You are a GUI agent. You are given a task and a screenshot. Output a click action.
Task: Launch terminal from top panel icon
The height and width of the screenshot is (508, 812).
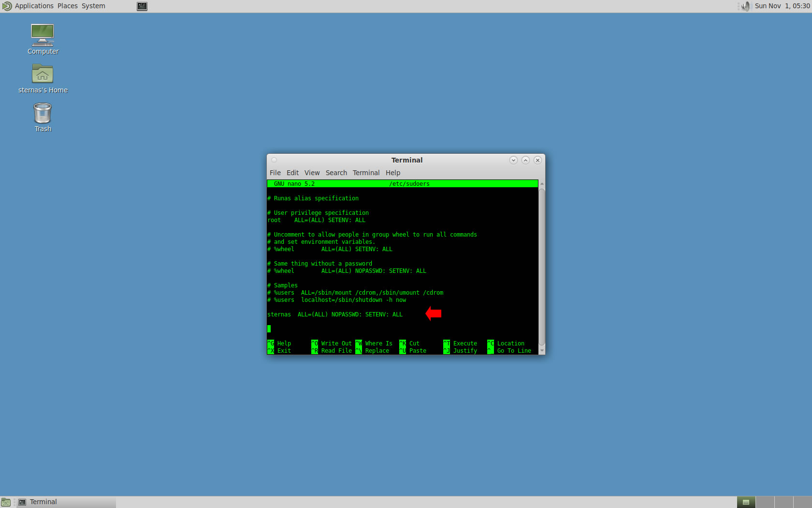[x=142, y=6]
